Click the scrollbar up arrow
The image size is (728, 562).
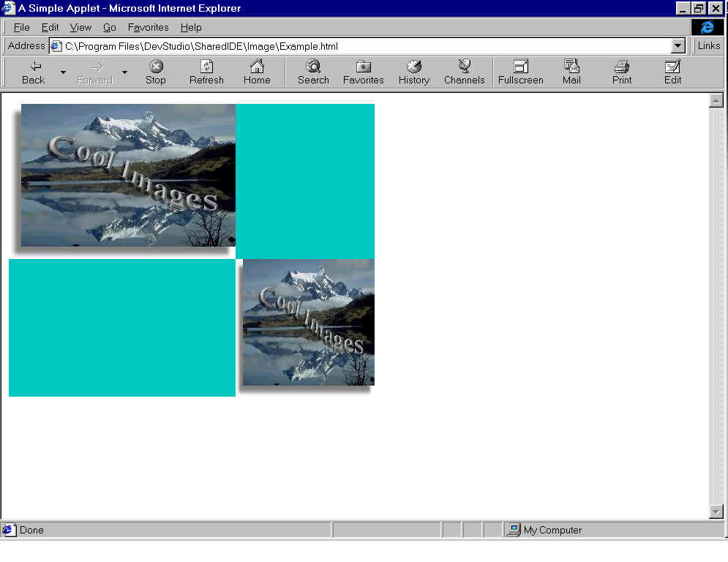click(x=716, y=100)
